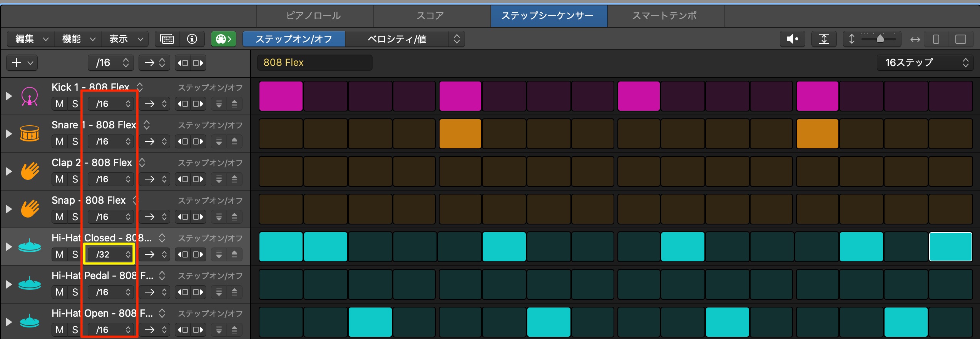Switch to the スマートテンポ tab

(x=666, y=16)
